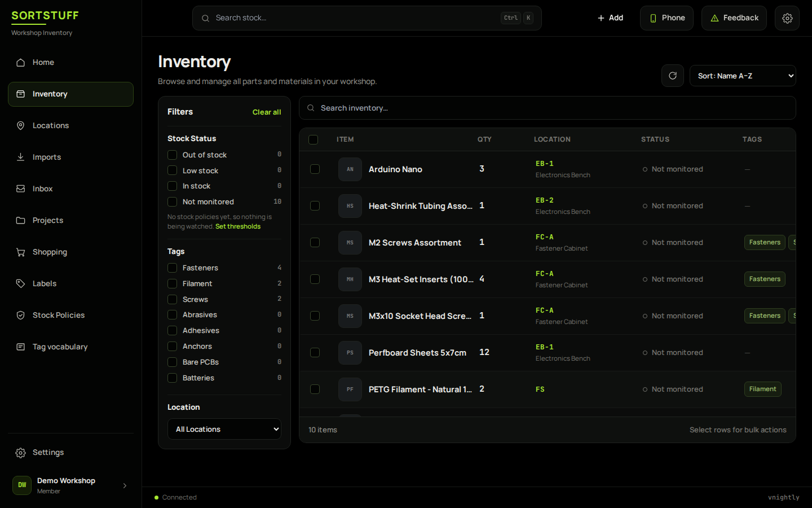The image size is (812, 508).
Task: Open the Arduino Nano item name
Action: coord(395,169)
